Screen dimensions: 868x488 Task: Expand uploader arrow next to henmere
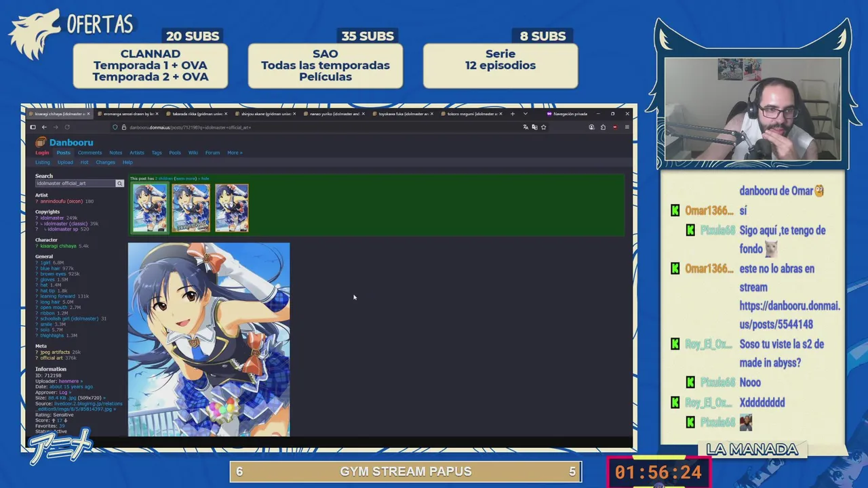pyautogui.click(x=81, y=382)
